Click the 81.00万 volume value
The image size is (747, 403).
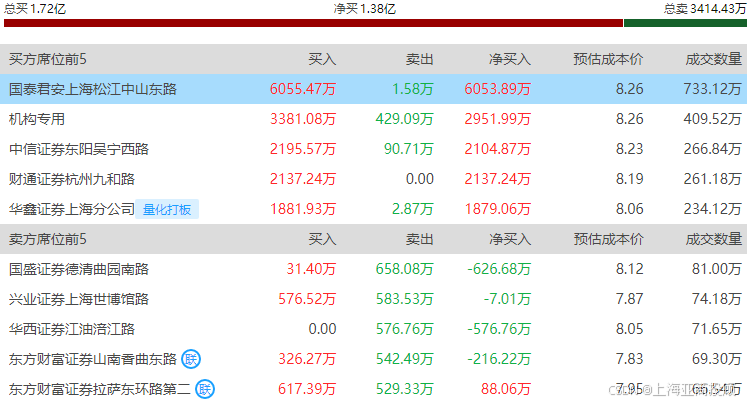[717, 269]
